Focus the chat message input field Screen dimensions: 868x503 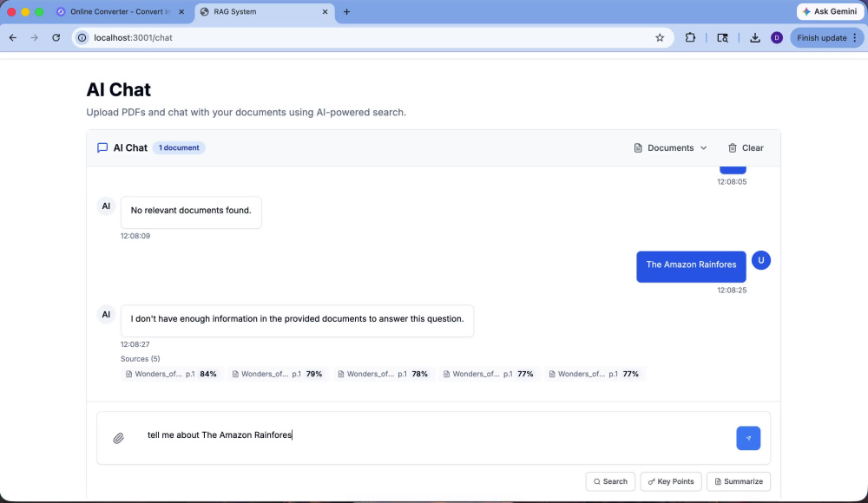(x=431, y=435)
